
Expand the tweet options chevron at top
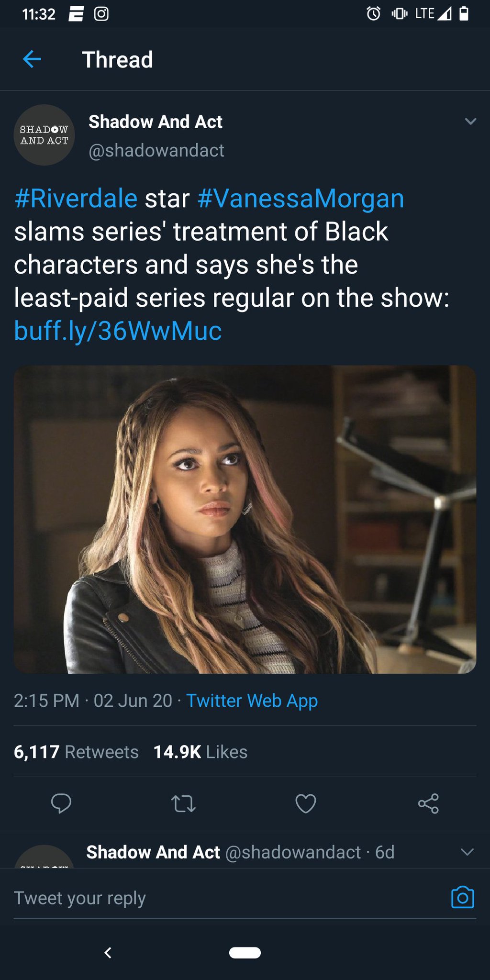(x=470, y=121)
